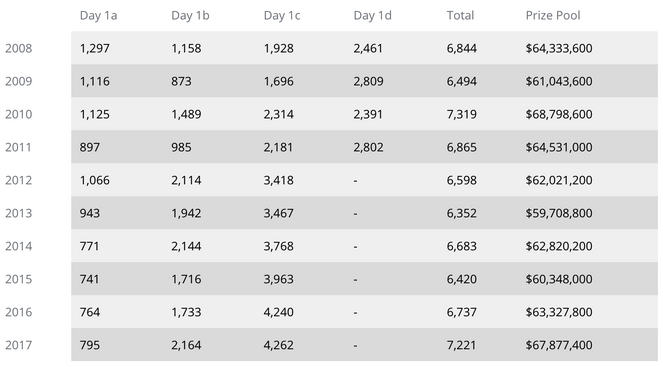Click the 2009 Day 1b value 873
This screenshot has width=663, height=367.
click(181, 81)
